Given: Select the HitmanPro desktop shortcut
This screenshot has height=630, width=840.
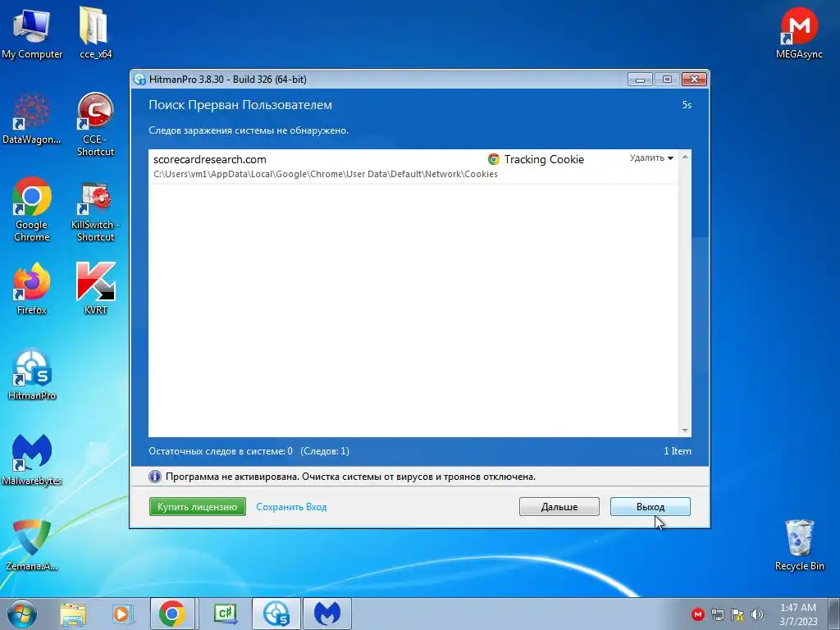Looking at the screenshot, I should click(32, 374).
